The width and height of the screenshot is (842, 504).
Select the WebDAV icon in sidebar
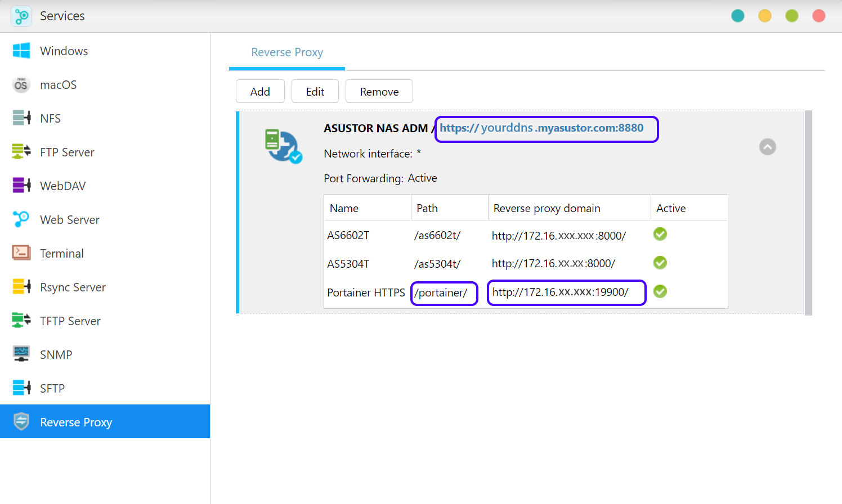(21, 186)
